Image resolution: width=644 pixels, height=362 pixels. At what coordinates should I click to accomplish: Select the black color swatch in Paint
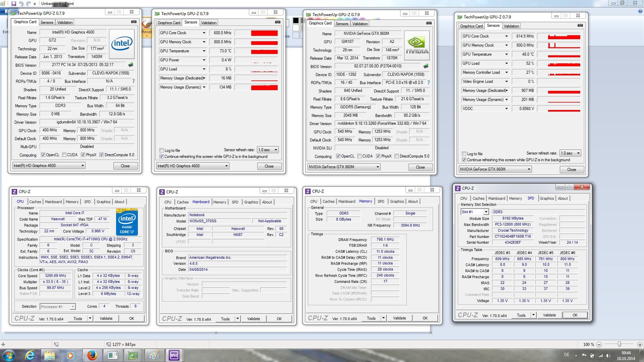click(296, 20)
